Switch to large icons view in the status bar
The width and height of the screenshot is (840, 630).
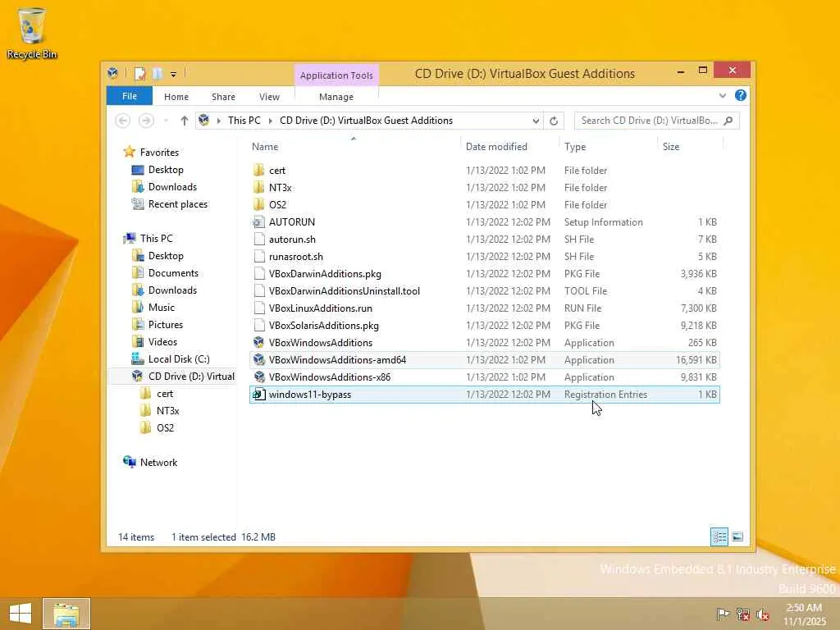pos(737,536)
